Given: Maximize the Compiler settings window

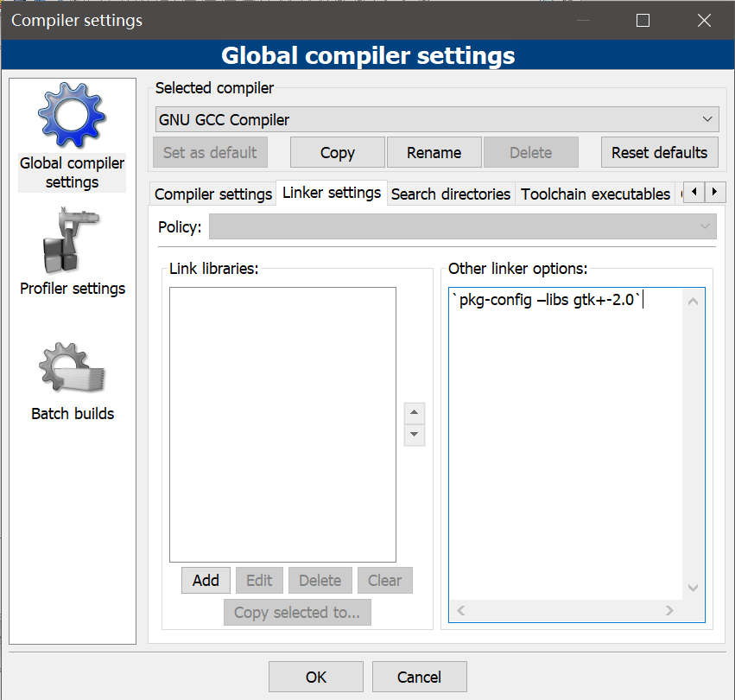Looking at the screenshot, I should tap(643, 20).
